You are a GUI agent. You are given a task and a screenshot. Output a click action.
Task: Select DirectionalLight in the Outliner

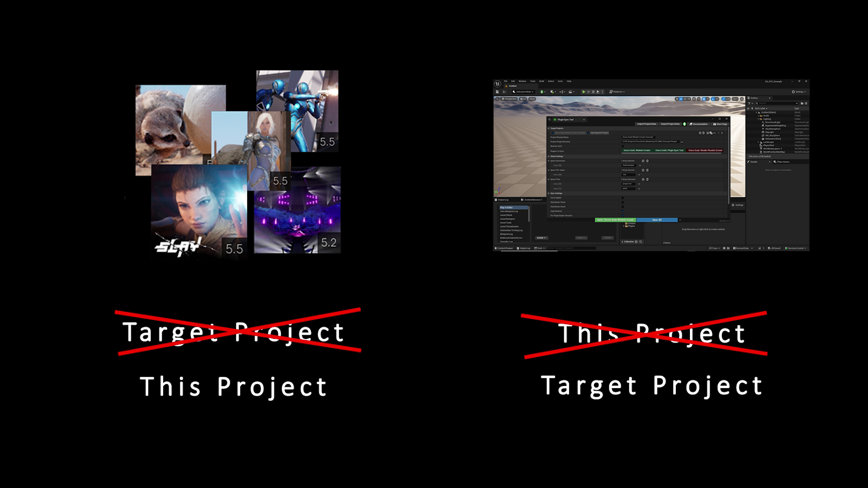click(x=773, y=122)
